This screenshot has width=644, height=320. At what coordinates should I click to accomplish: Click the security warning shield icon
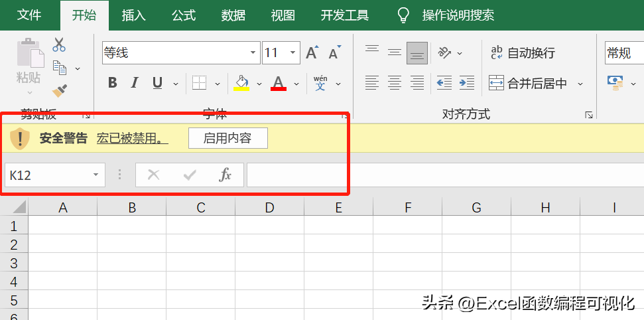pyautogui.click(x=20, y=138)
